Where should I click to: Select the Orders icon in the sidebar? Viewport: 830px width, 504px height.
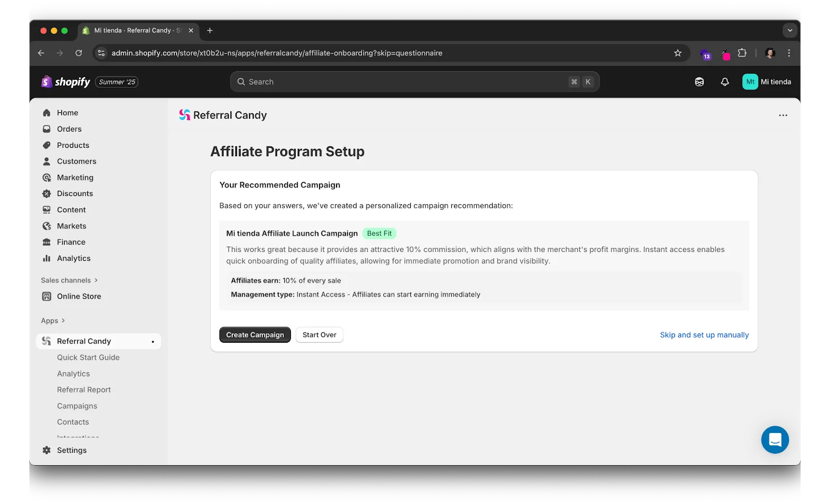pos(47,129)
